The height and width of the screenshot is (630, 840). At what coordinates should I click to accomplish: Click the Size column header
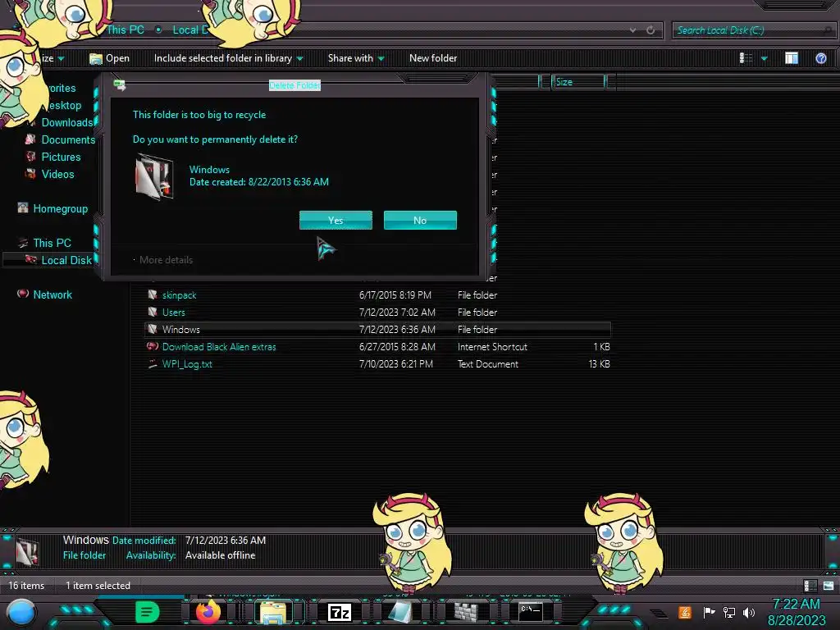578,81
